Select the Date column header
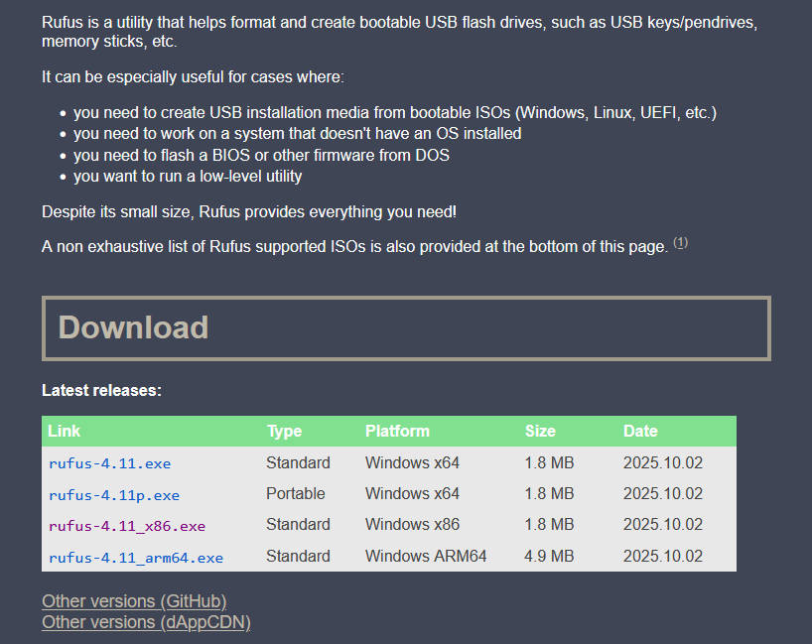 pos(640,431)
